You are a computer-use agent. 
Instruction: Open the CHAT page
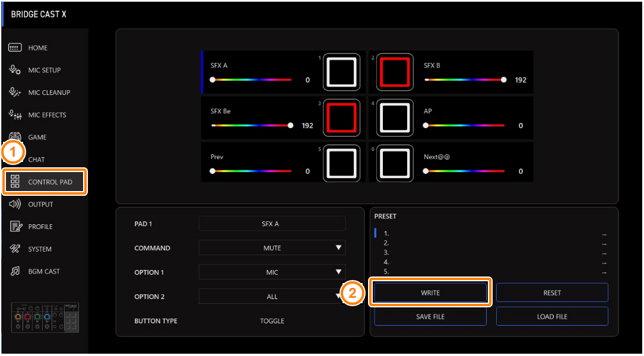[x=37, y=160]
